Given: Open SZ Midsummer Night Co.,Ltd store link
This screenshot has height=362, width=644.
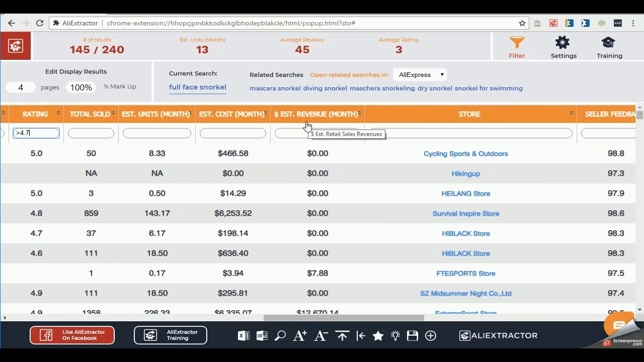Looking at the screenshot, I should [466, 294].
